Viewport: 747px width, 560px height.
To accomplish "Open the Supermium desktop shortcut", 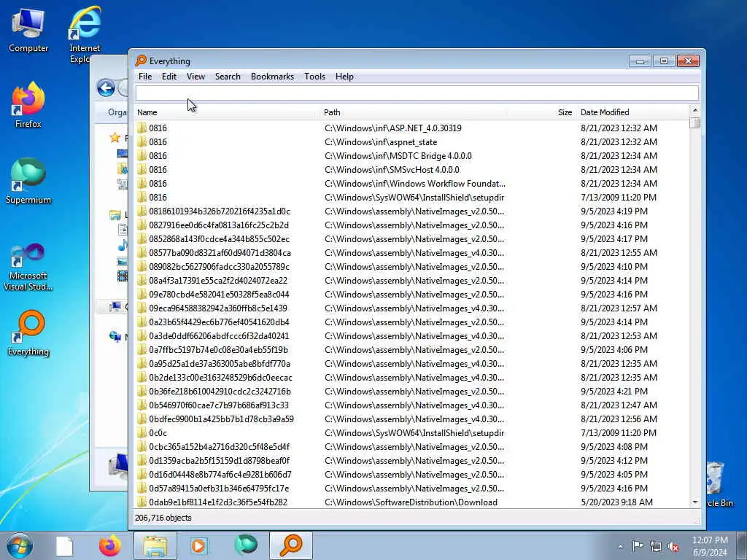I will click(x=28, y=181).
